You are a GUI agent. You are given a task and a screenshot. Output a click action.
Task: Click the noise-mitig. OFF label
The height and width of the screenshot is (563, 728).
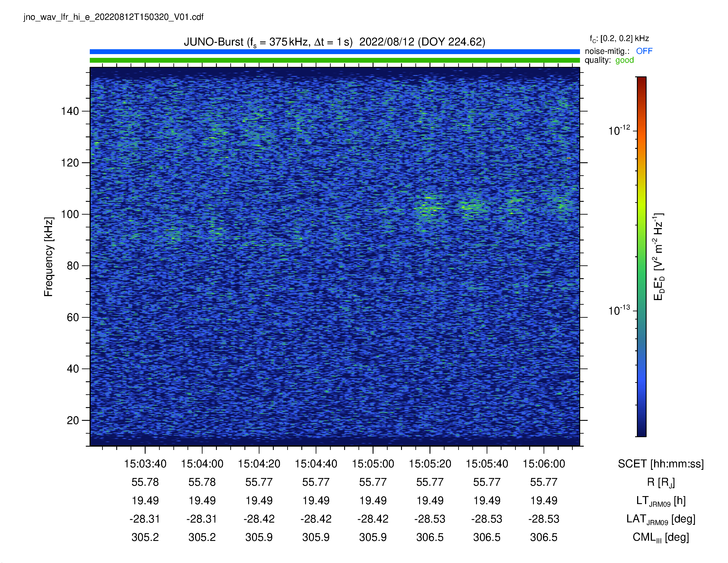click(619, 51)
